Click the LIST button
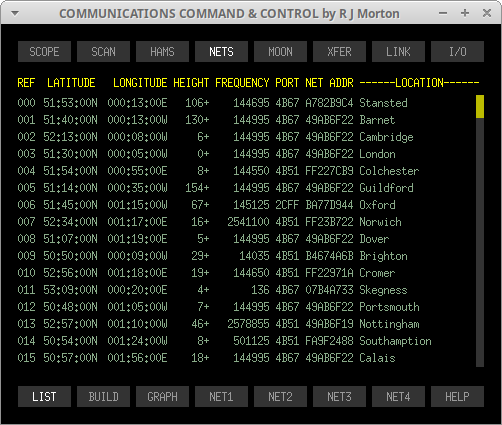This screenshot has height=425, width=502. pyautogui.click(x=44, y=397)
